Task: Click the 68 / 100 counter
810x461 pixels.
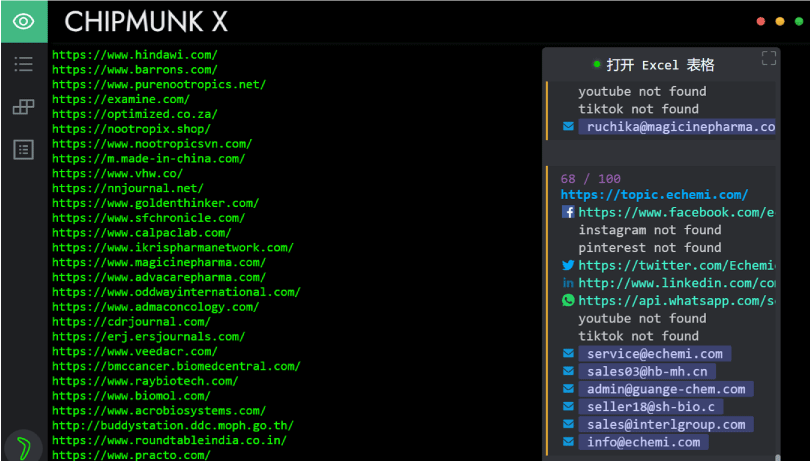Action: coord(591,179)
